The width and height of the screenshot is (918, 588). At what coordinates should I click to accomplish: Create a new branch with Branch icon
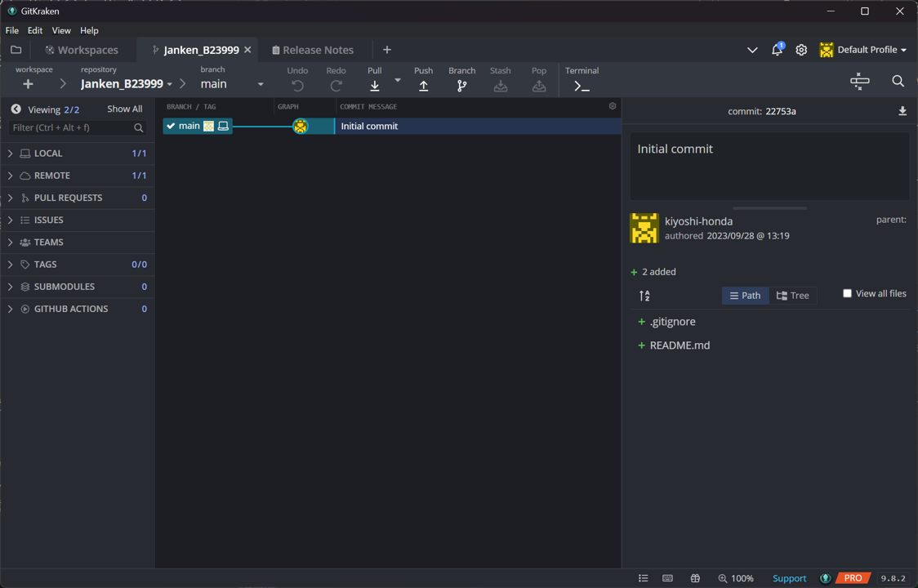461,86
